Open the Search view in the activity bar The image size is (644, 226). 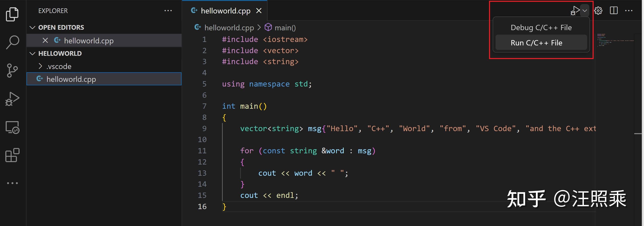pyautogui.click(x=12, y=42)
